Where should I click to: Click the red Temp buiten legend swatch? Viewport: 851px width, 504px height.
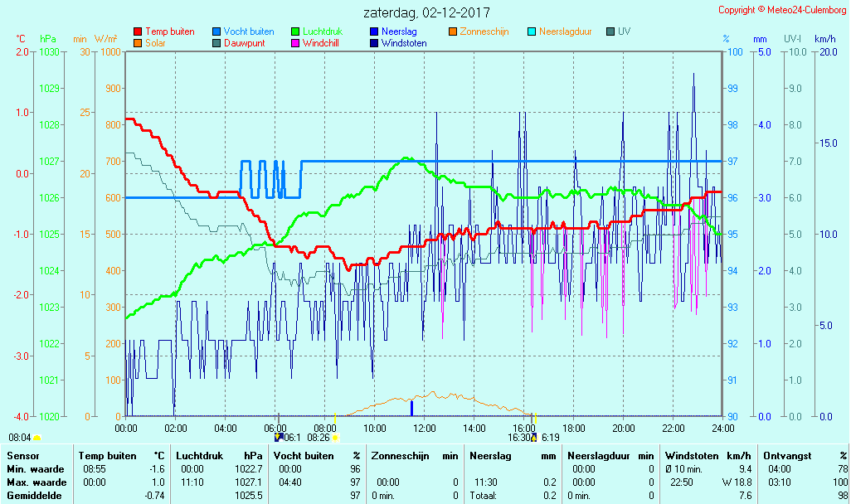138,31
